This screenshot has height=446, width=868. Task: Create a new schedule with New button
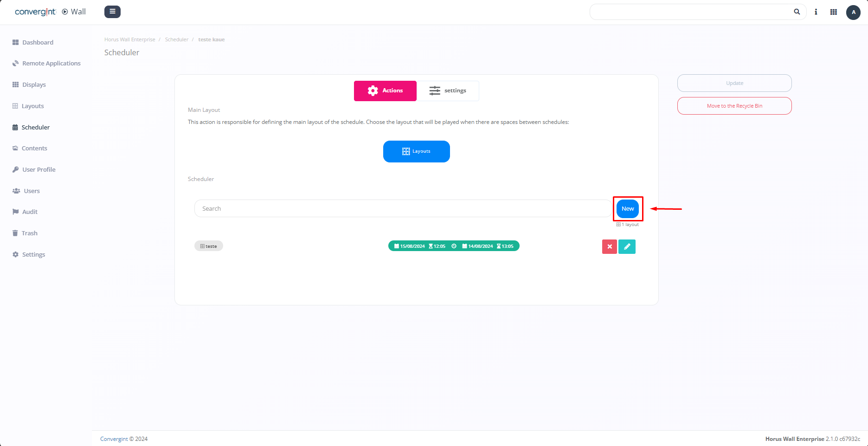pos(627,209)
